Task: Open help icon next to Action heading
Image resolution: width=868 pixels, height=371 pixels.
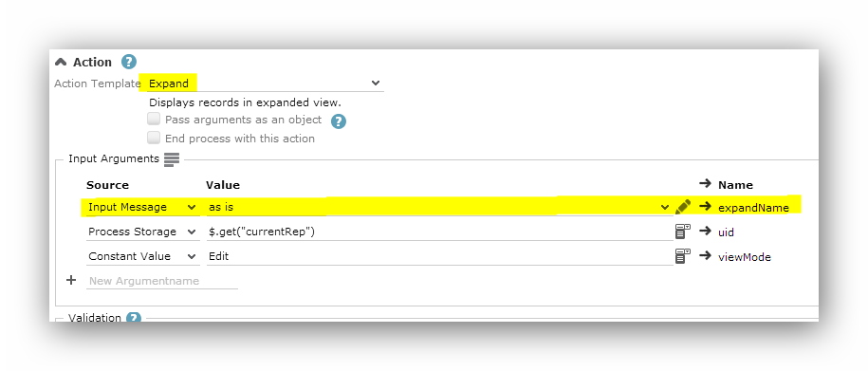Action: 129,62
